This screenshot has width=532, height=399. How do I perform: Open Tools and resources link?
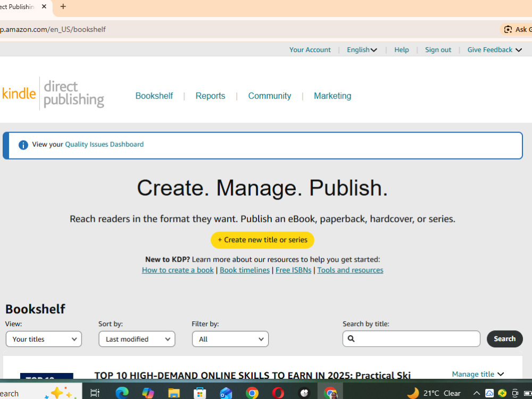point(350,270)
